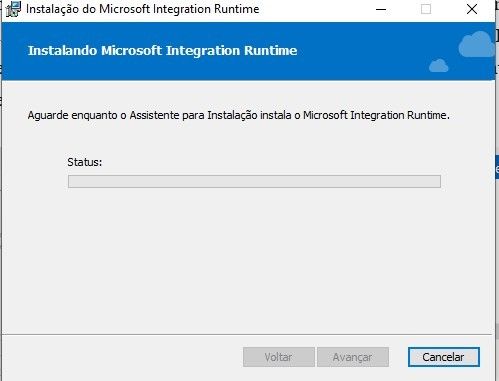Click the blue item behind the dialog's right edge

point(497,167)
